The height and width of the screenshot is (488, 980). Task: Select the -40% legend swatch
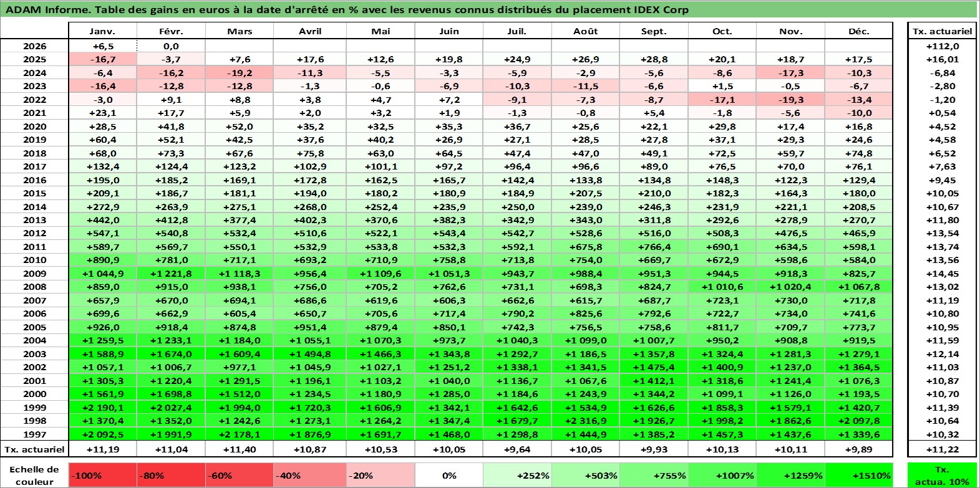point(310,475)
